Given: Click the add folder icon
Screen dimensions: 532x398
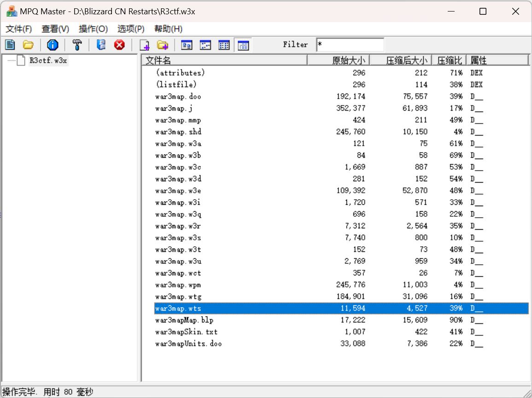Looking at the screenshot, I should [x=163, y=45].
